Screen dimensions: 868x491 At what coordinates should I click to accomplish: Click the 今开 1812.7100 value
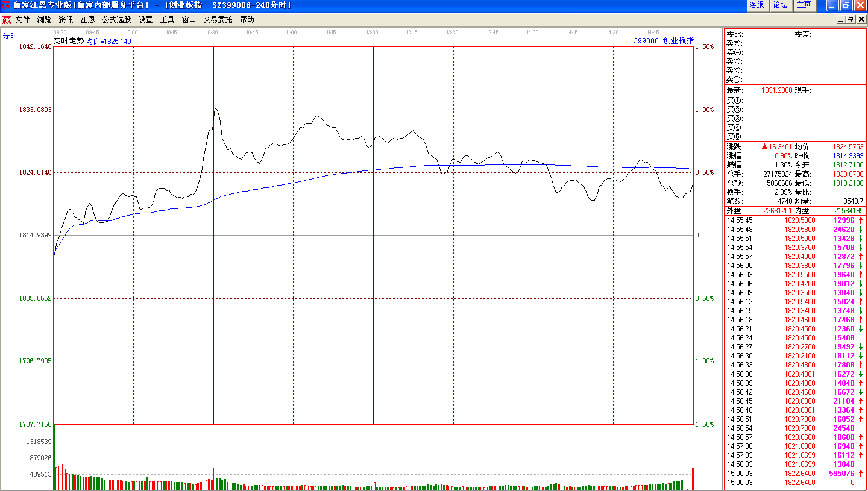(848, 165)
